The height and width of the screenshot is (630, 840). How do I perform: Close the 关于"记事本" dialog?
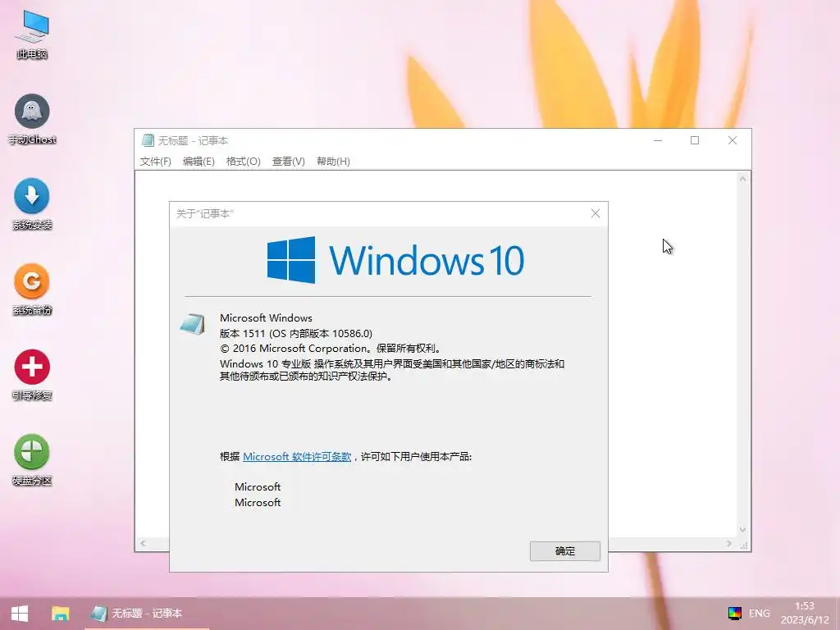596,213
